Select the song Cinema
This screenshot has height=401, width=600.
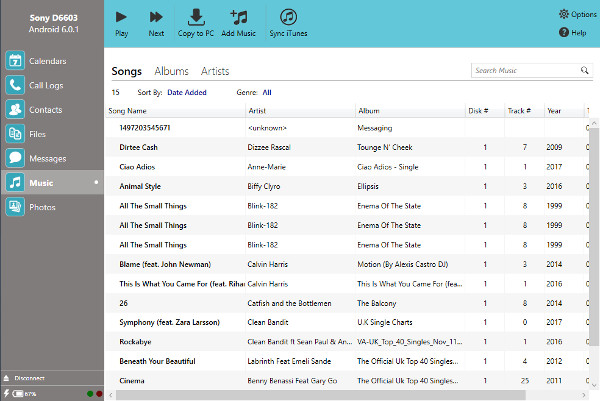(132, 381)
